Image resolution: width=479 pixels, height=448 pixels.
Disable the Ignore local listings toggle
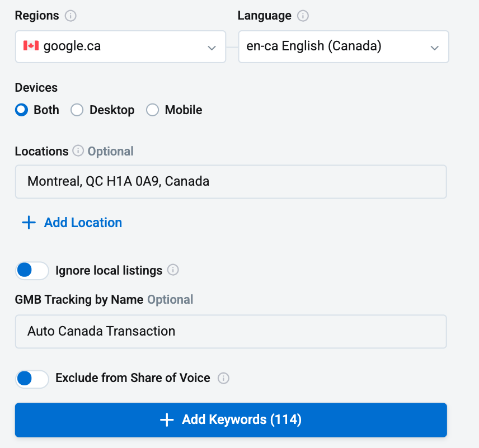[x=32, y=270]
